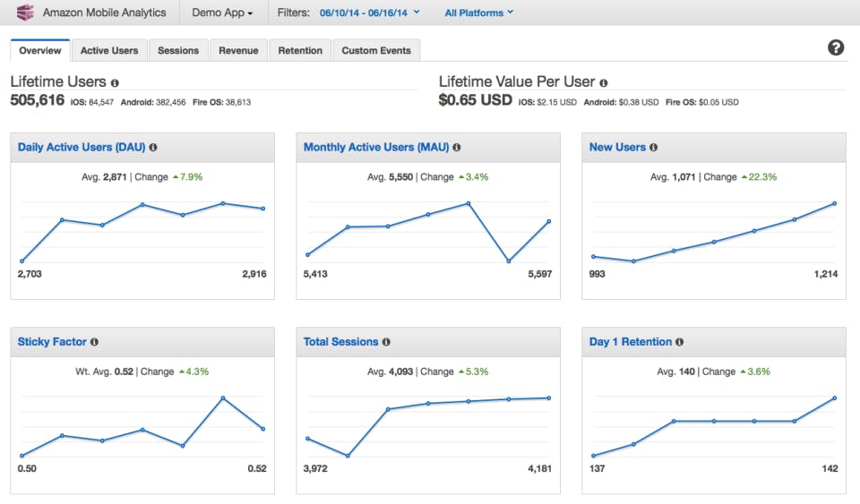The image size is (860, 504).
Task: Click the Fire OS: 38,613 user count
Action: coord(221,102)
